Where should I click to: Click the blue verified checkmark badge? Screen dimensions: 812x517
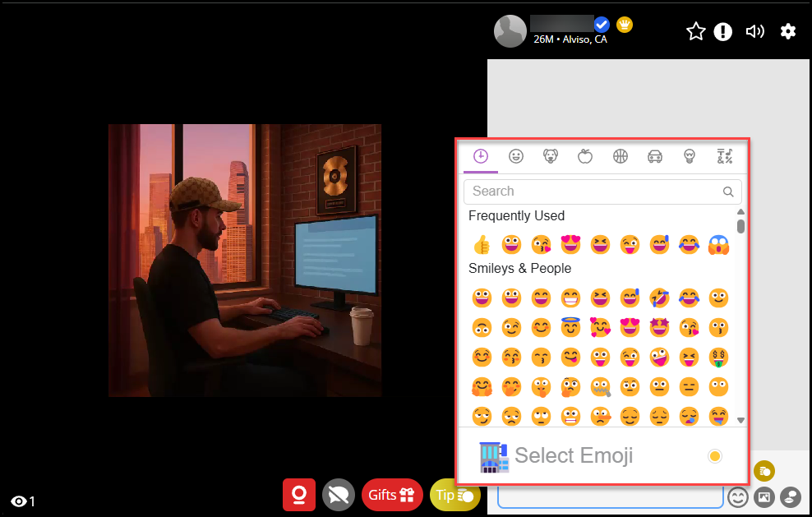(602, 24)
